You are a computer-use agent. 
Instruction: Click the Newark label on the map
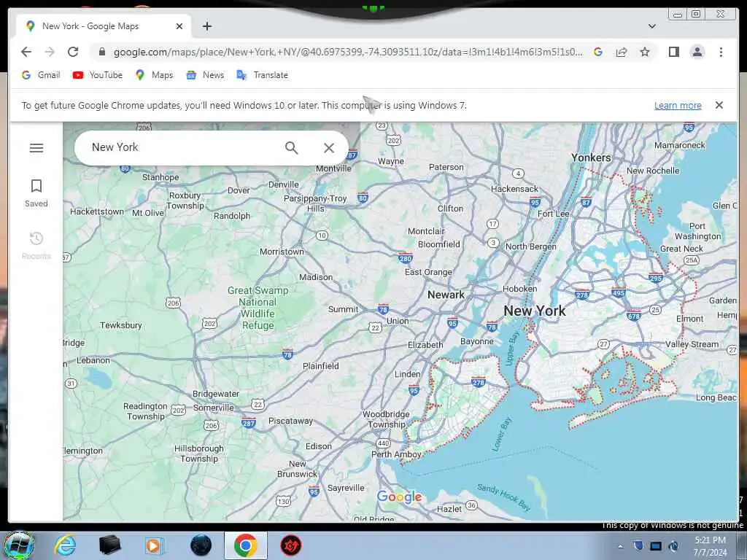446,295
